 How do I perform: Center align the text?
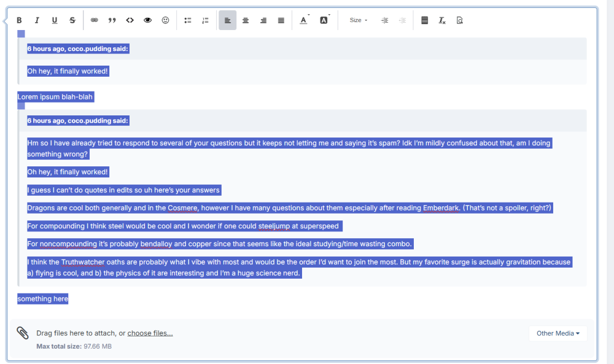[x=246, y=20]
